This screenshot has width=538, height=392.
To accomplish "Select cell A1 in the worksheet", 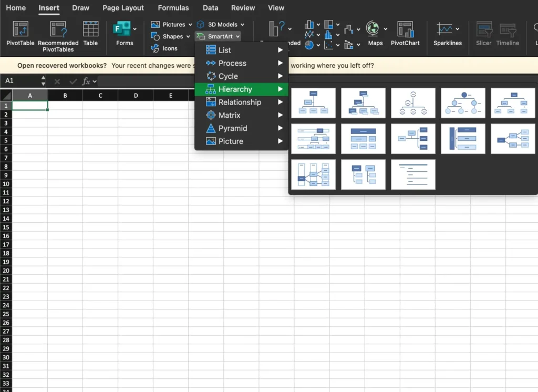I will point(30,106).
